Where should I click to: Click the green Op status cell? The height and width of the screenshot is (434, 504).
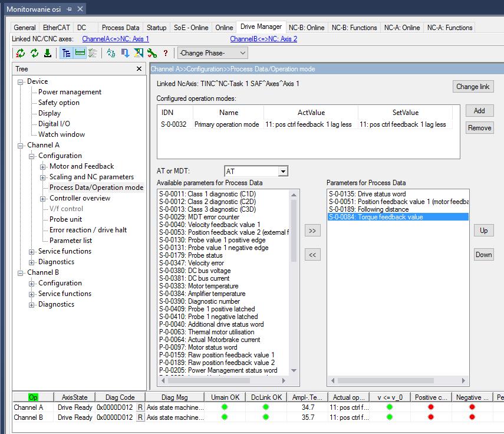tap(33, 397)
